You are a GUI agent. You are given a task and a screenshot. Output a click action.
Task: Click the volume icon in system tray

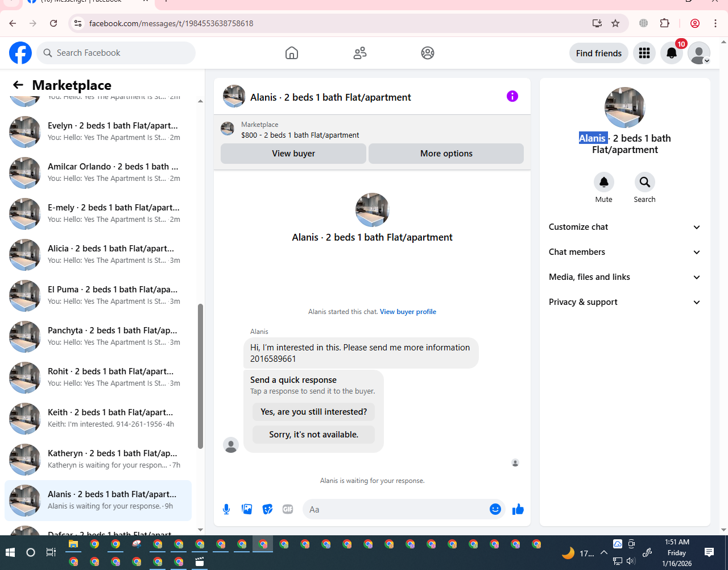point(631,561)
